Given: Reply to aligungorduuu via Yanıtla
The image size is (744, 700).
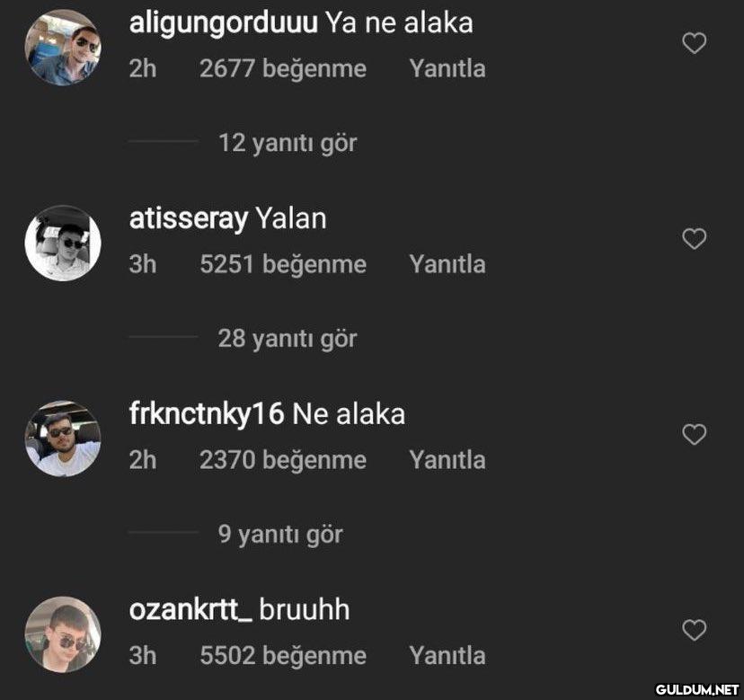Looking at the screenshot, I should 447,69.
